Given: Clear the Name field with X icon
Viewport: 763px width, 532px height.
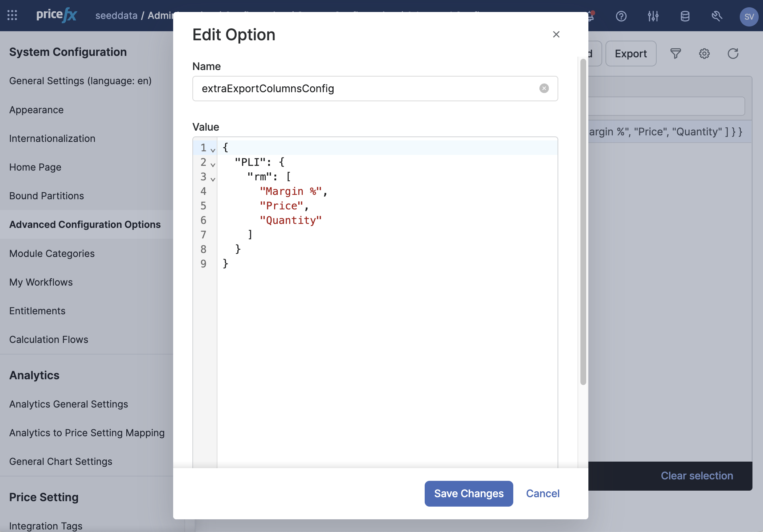Looking at the screenshot, I should (544, 89).
